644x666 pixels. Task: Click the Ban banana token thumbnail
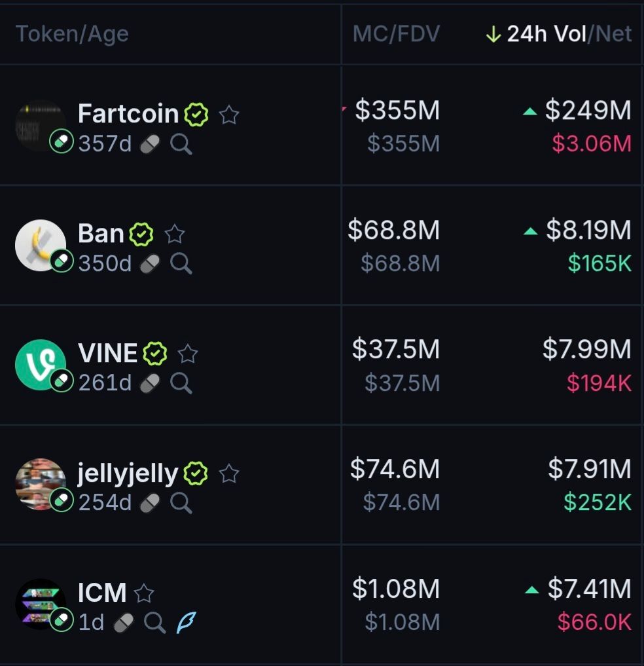point(40,244)
